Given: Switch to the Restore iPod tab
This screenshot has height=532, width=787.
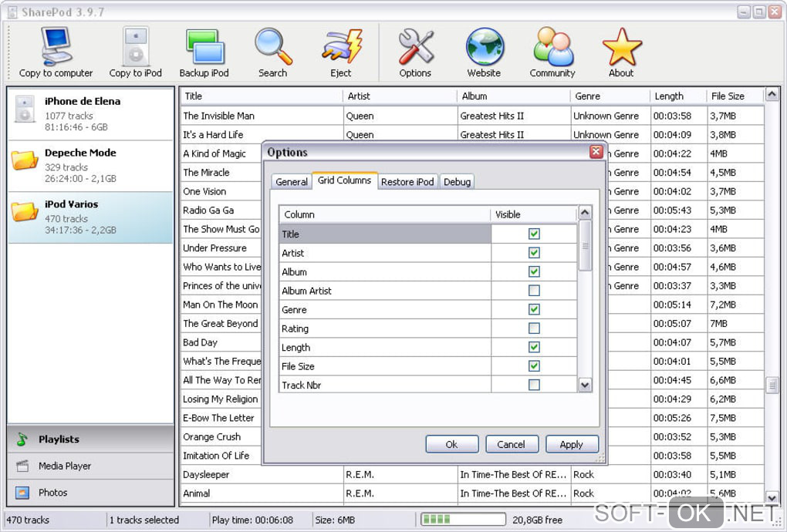Looking at the screenshot, I should (x=408, y=182).
